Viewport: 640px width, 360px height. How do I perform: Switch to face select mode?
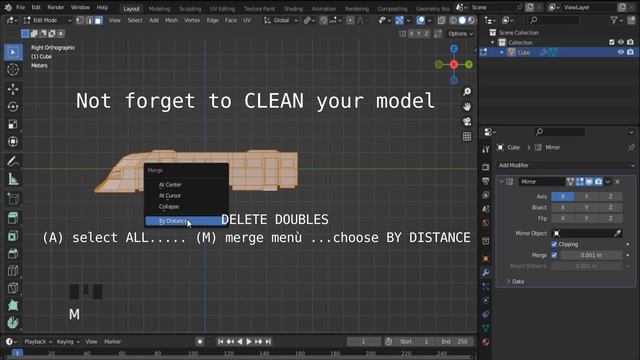coord(98,20)
